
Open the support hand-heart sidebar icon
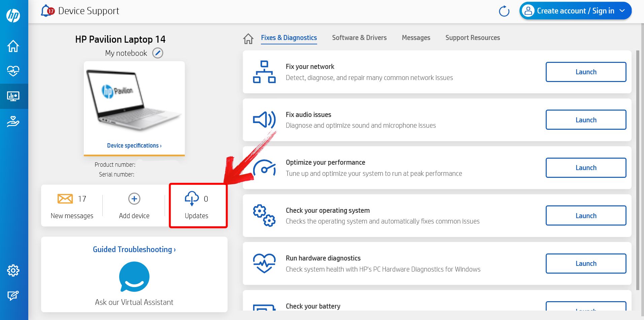(x=13, y=121)
